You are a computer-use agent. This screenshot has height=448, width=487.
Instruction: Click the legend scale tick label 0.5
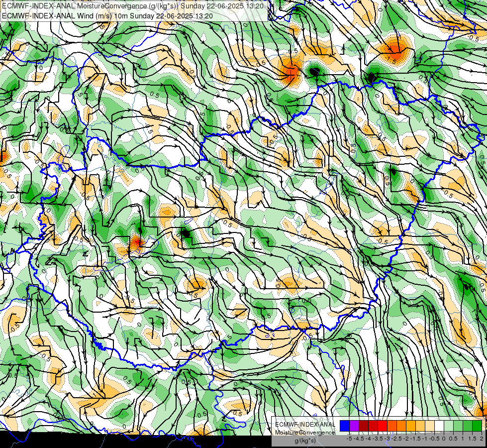click(453, 439)
